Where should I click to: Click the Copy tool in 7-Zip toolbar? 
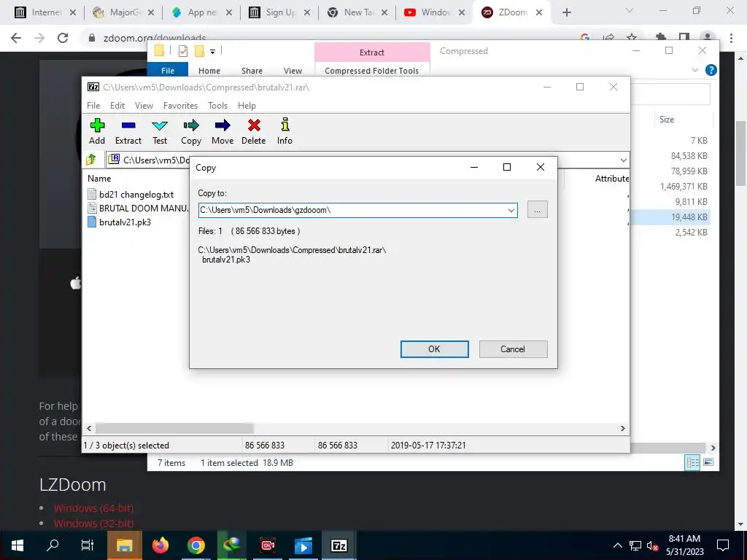[x=191, y=131]
